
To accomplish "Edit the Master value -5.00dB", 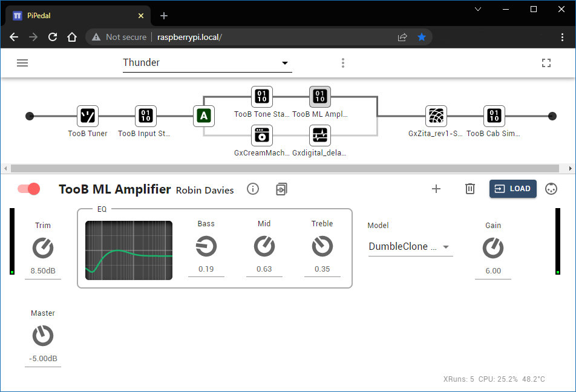I will point(43,359).
